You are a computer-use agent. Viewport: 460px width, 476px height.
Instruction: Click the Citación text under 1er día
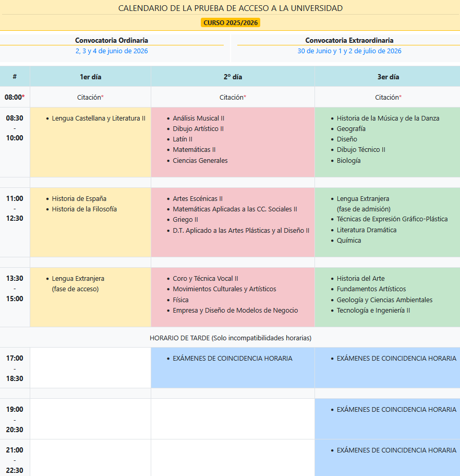point(89,97)
